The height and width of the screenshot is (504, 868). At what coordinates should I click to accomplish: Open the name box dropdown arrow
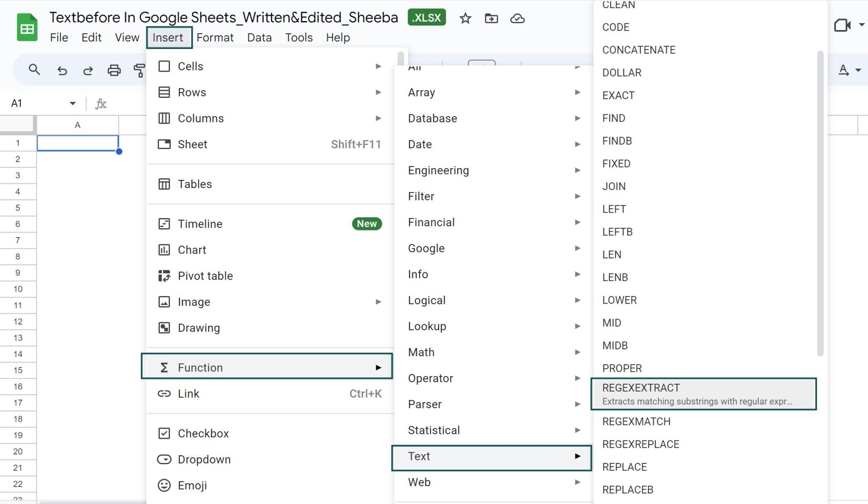click(72, 103)
